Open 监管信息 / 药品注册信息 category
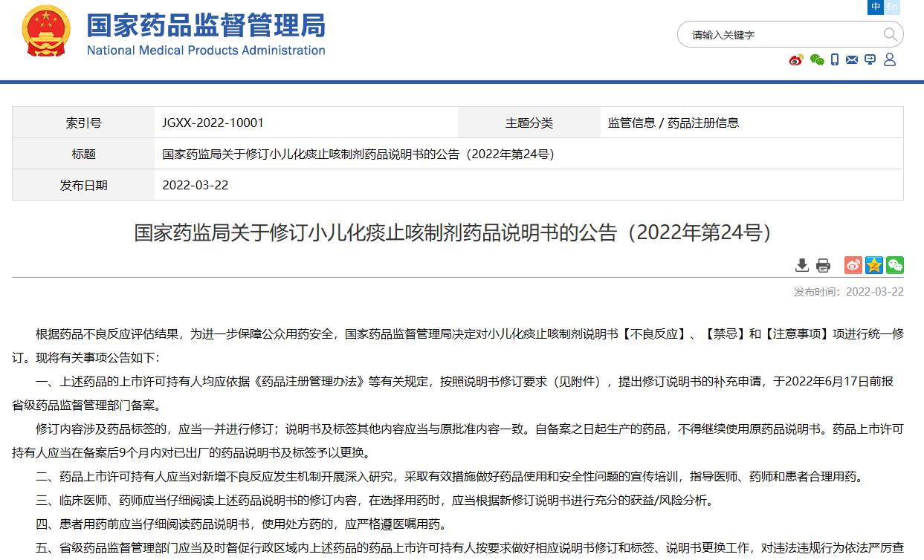The image size is (924, 560). coord(673,123)
